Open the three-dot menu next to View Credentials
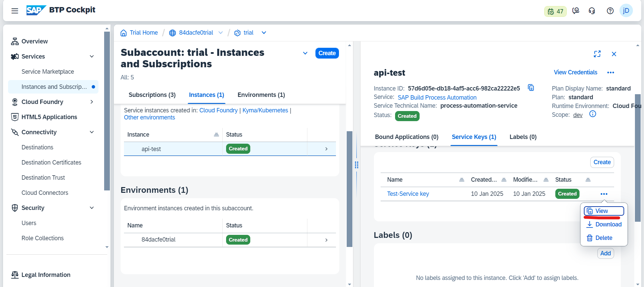Viewport: 644px width, 287px height. click(x=611, y=73)
